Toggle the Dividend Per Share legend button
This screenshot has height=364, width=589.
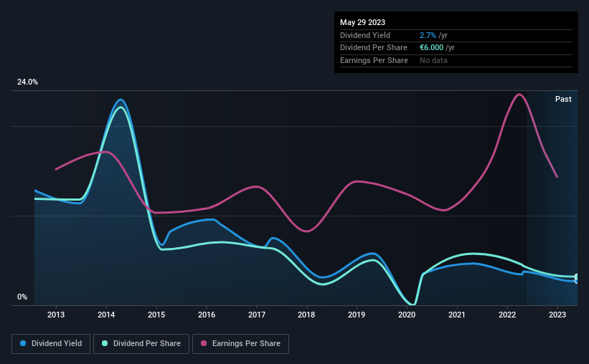click(141, 344)
